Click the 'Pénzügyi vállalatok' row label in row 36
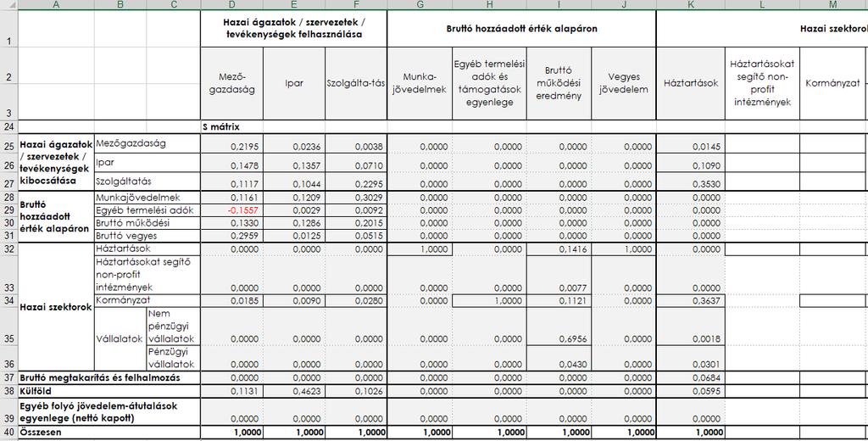Viewport: 868px width, 441px height. pyautogui.click(x=173, y=358)
